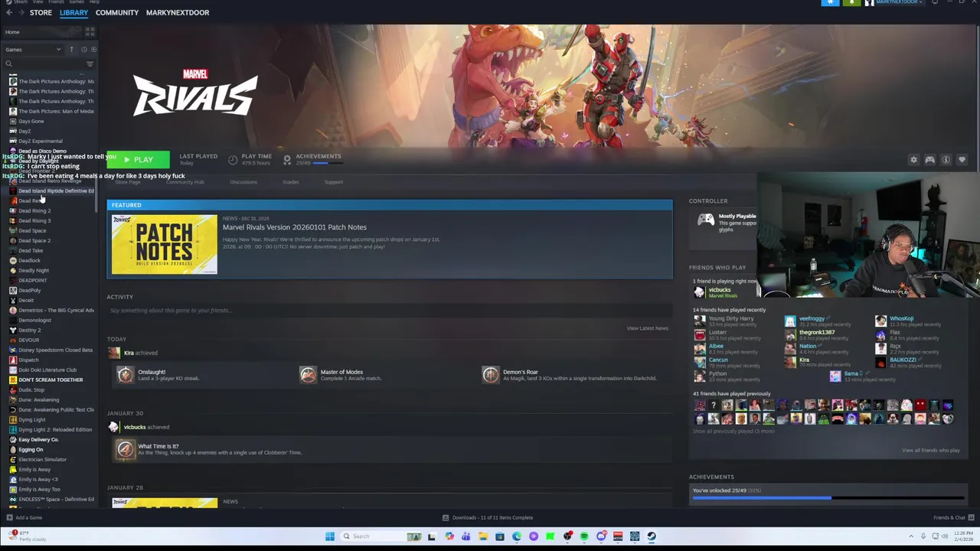
Task: Select Demonologist in game list
Action: coord(34,320)
